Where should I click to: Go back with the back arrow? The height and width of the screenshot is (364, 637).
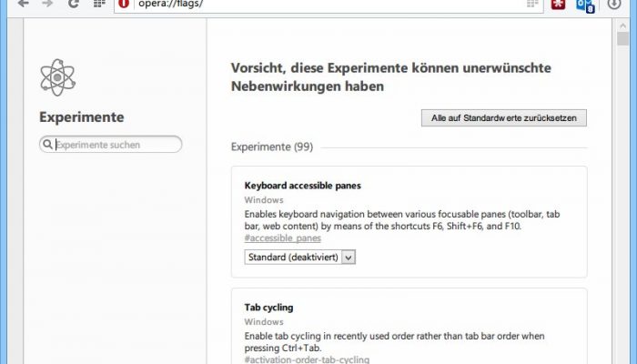[x=23, y=4]
